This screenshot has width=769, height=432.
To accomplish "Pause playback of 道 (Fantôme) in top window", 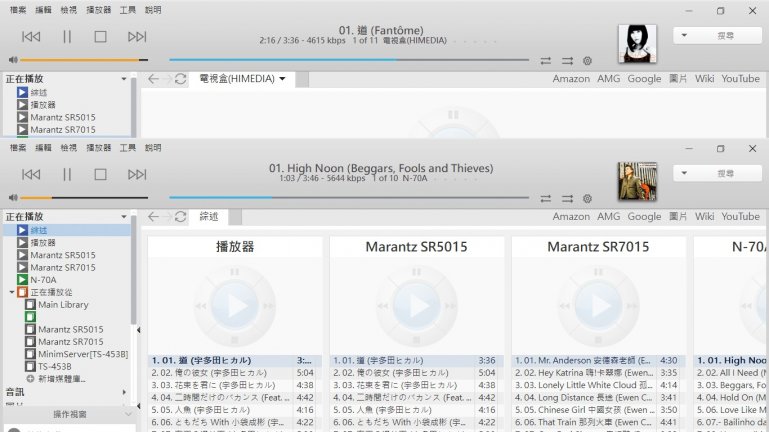I will click(67, 37).
